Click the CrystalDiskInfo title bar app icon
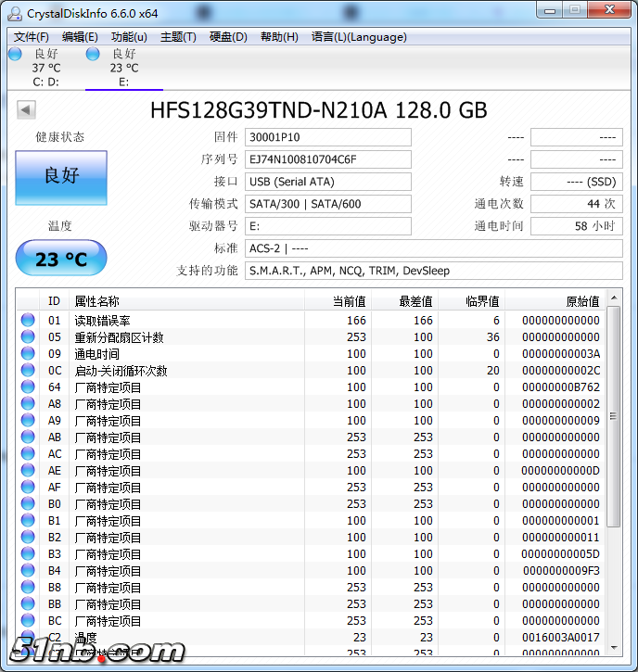The height and width of the screenshot is (672, 638). (15, 13)
